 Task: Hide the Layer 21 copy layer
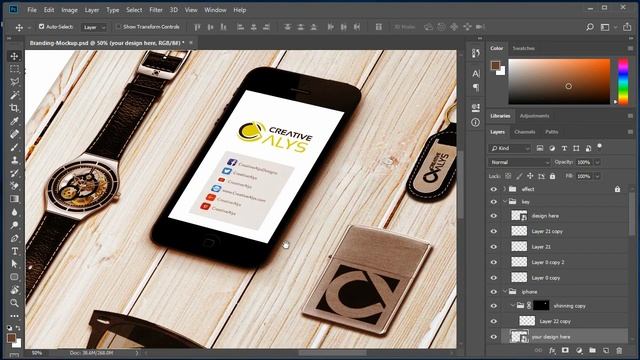tap(493, 231)
